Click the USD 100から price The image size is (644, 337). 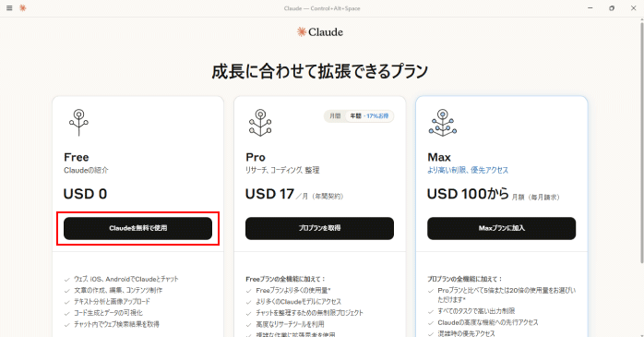coord(468,194)
